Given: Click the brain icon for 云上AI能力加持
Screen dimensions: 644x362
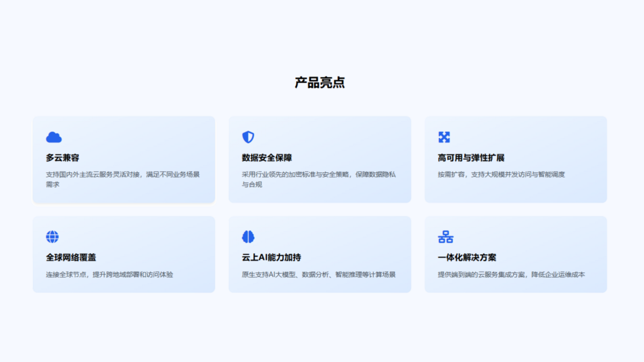Looking at the screenshot, I should click(x=248, y=237).
